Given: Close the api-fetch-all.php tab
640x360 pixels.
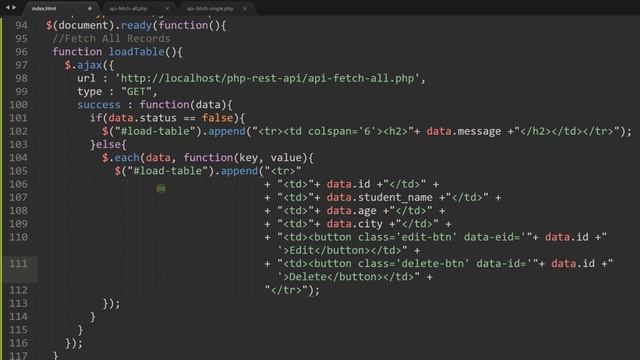Looking at the screenshot, I should coord(167,8).
